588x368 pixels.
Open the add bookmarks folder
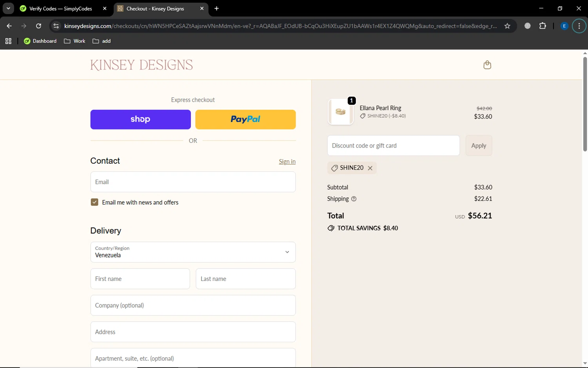click(102, 41)
